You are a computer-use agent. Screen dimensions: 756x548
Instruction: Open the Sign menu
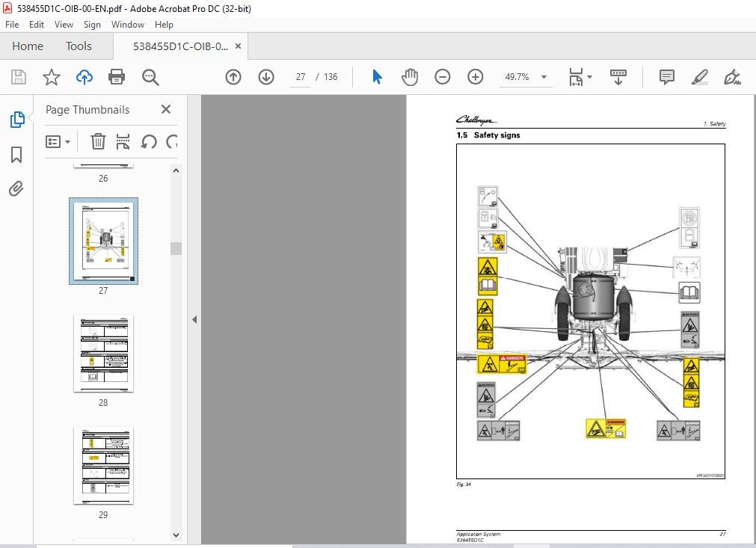click(x=92, y=25)
